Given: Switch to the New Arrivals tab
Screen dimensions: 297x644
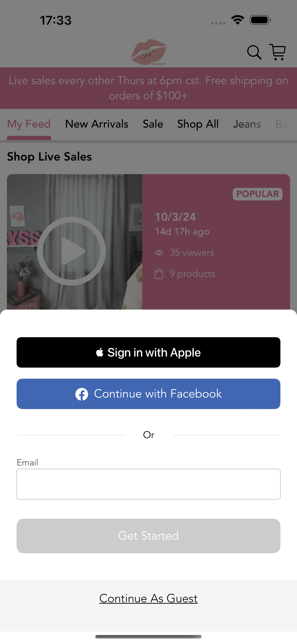Looking at the screenshot, I should pyautogui.click(x=97, y=124).
